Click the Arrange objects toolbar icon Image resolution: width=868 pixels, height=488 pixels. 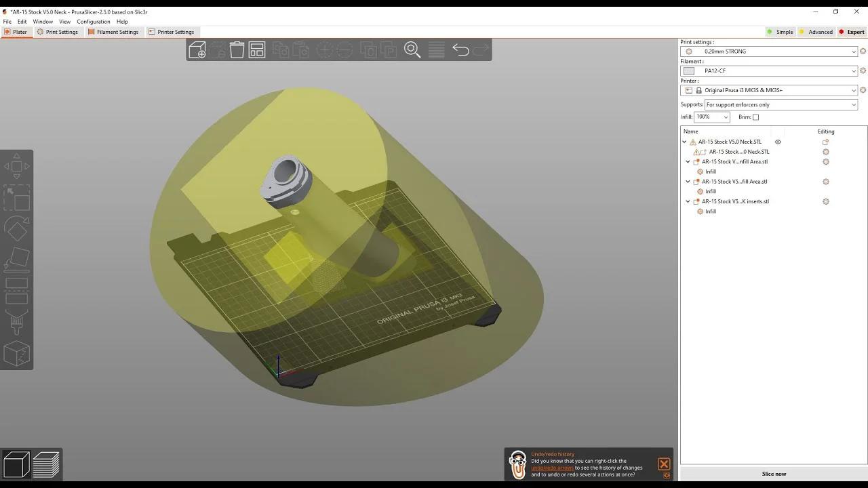click(256, 49)
